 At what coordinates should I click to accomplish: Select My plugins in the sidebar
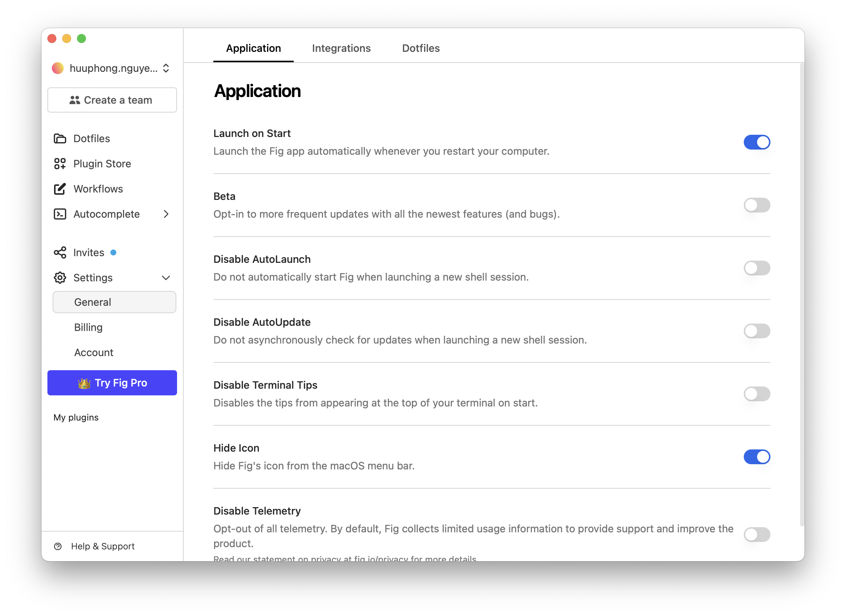coord(76,417)
